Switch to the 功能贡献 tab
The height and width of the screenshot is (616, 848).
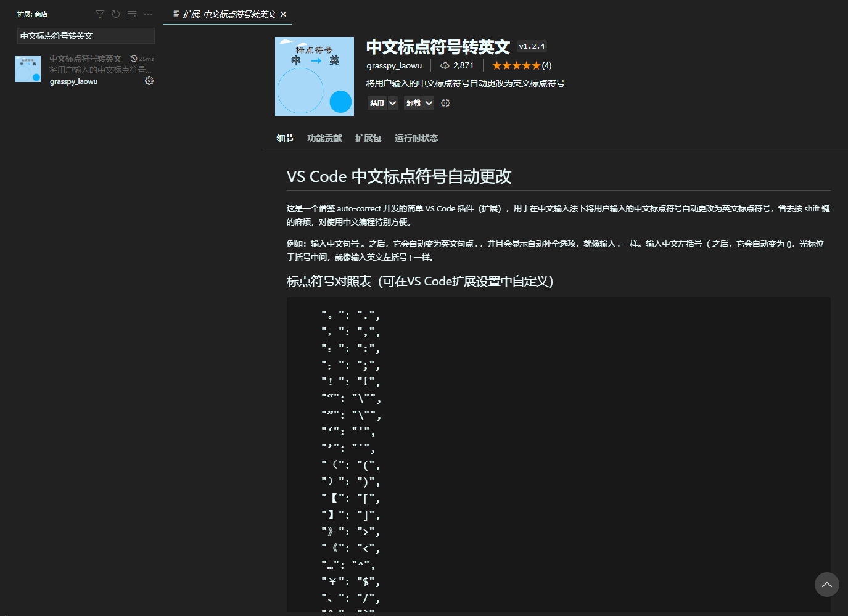[324, 138]
